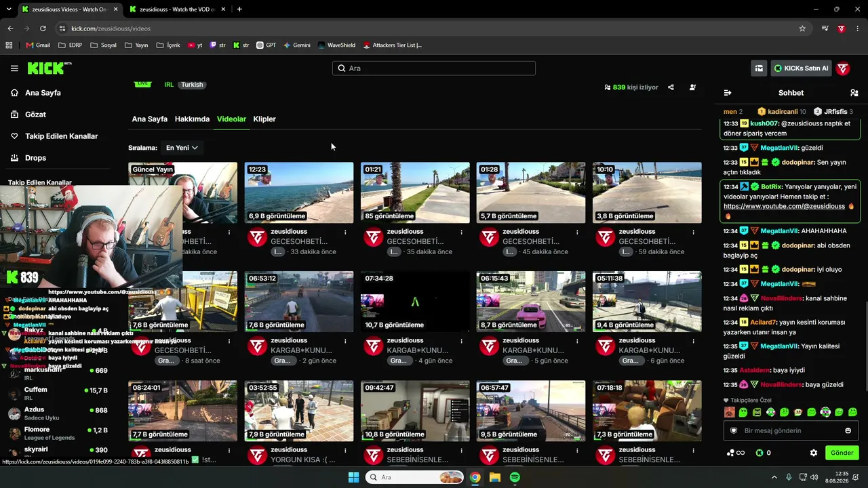
Task: Open options menu for 12:23 video
Action: (x=345, y=232)
